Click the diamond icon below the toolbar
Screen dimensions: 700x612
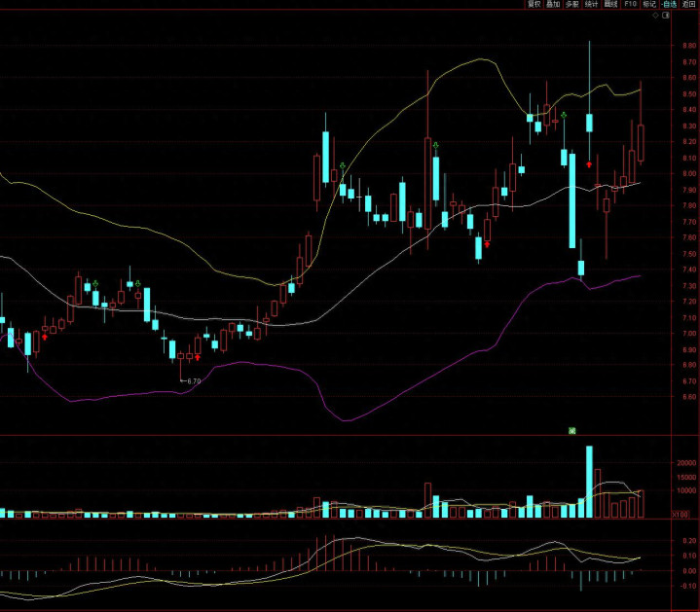pos(655,16)
